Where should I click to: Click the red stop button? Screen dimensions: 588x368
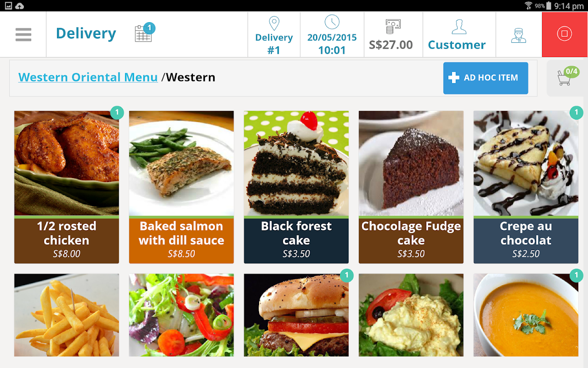pos(565,34)
